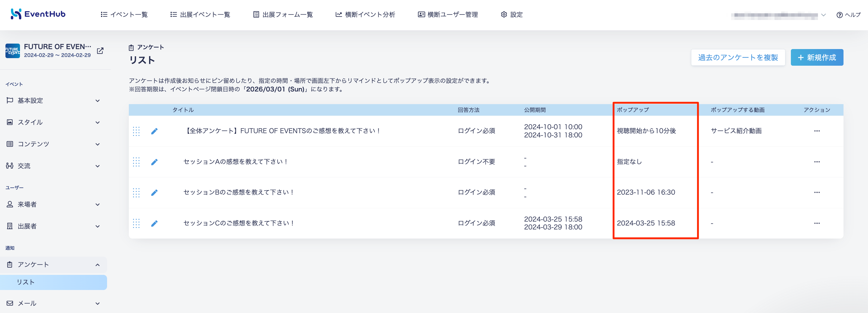Click the ポップアップ column header
Image resolution: width=868 pixels, height=313 pixels.
(633, 110)
